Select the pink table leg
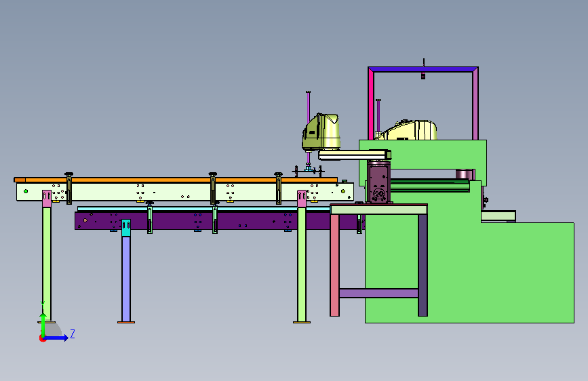 tap(334, 265)
